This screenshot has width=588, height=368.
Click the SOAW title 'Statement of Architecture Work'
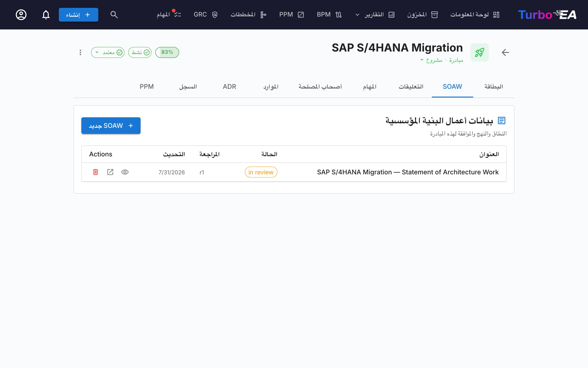(408, 172)
